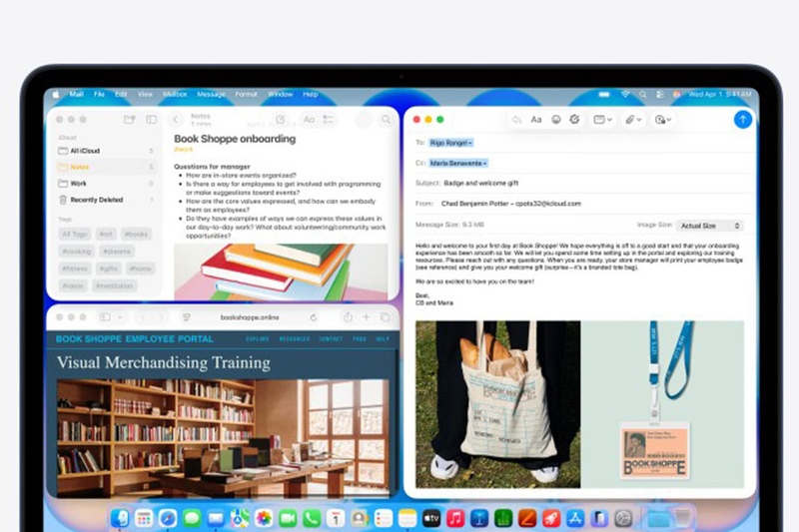Click the Safari address bar bookshoppe.online
Viewport: 799px width, 532px height.
tap(250, 317)
